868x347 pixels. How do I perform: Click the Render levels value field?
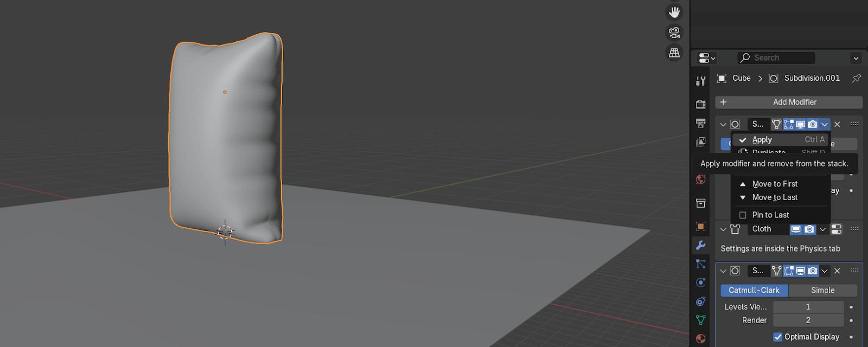click(x=808, y=320)
